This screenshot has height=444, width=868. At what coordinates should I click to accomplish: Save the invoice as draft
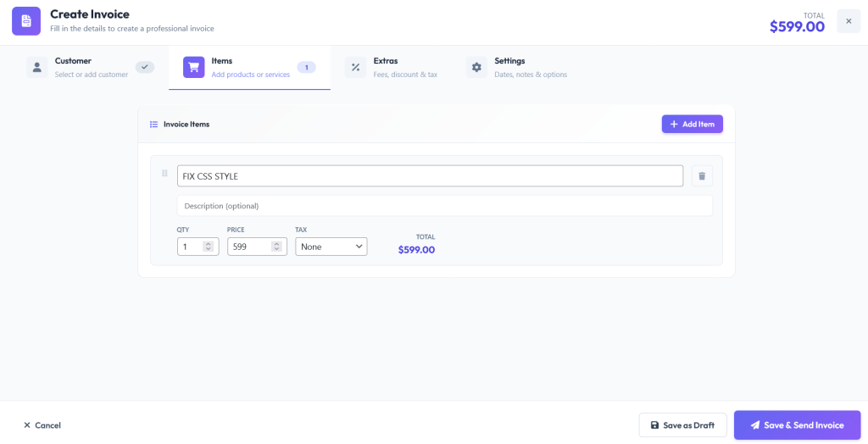pos(682,425)
